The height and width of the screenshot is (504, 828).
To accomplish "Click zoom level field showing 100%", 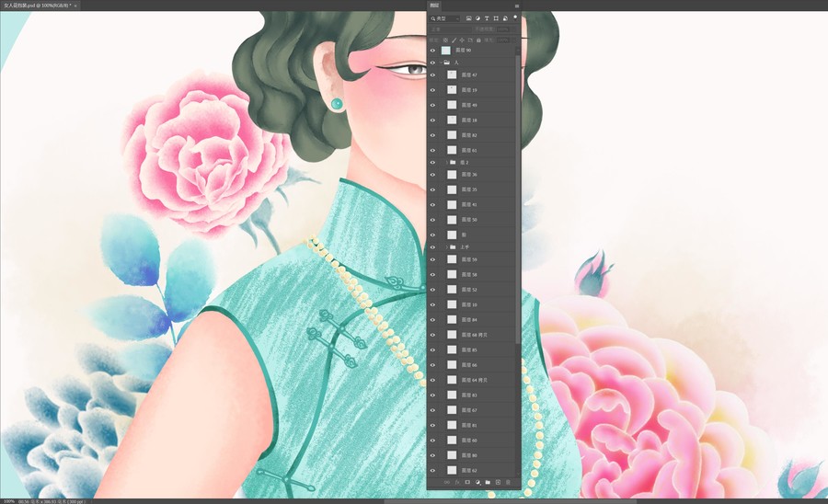I will pos(9,501).
